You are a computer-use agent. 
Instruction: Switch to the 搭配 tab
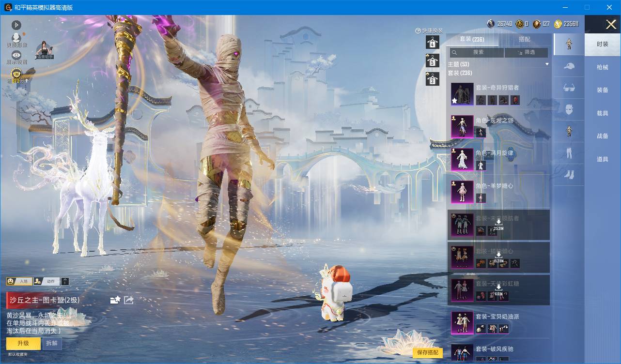coord(524,39)
